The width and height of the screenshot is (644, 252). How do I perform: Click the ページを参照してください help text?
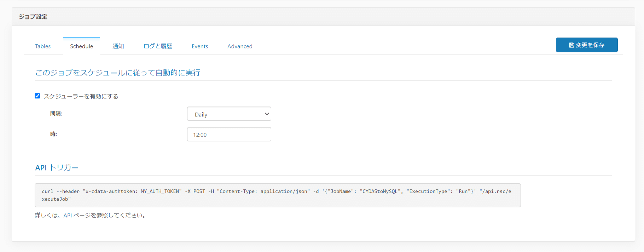pyautogui.click(x=110, y=215)
